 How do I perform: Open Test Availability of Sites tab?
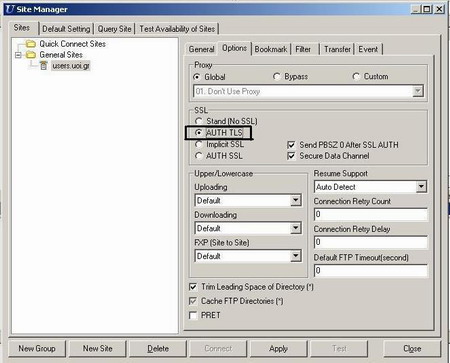coord(177,29)
